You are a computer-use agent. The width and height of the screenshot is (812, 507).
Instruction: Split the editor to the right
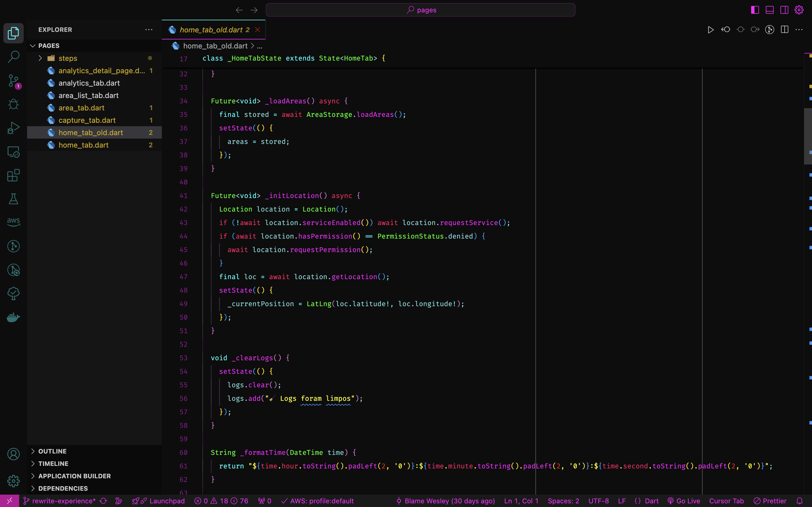(x=784, y=30)
